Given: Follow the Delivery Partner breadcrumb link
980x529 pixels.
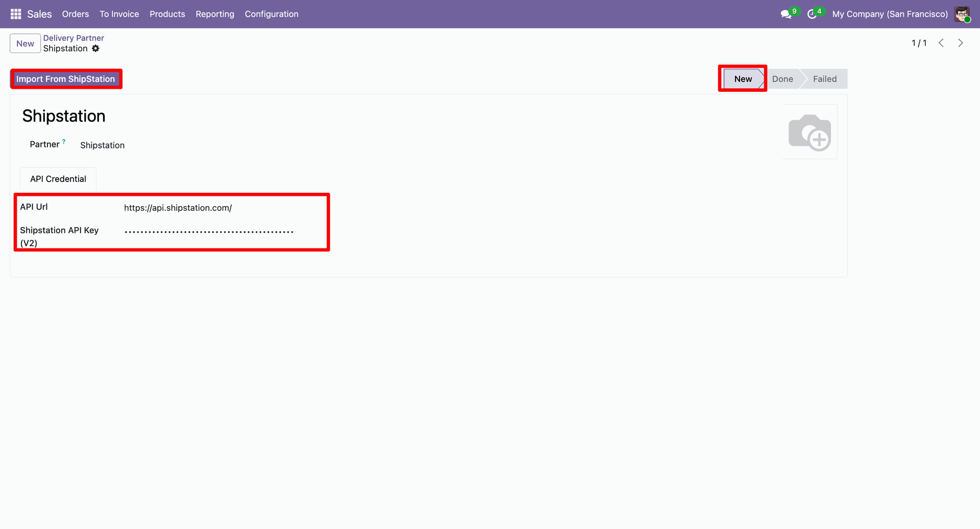Looking at the screenshot, I should [x=73, y=38].
